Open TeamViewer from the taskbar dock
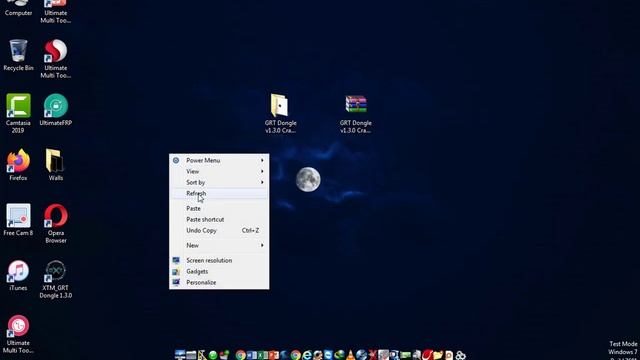Screen dimensions: 640x360 click(x=328, y=355)
